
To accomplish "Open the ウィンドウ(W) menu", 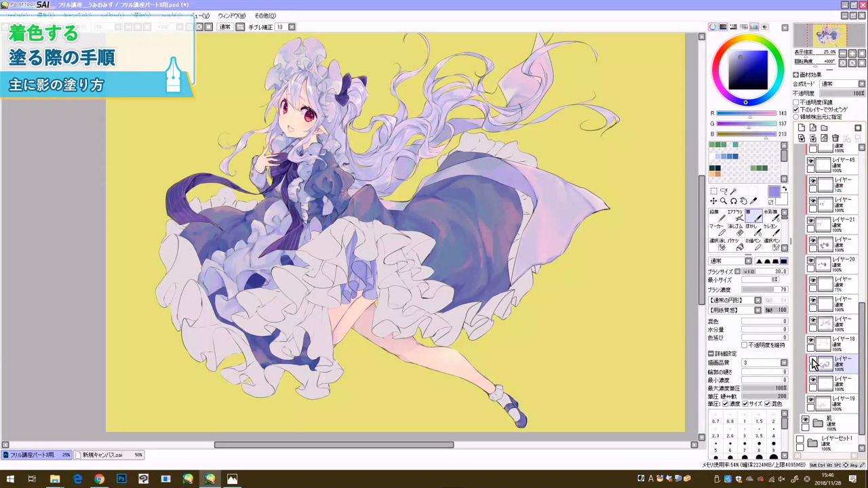I will 232,16.
